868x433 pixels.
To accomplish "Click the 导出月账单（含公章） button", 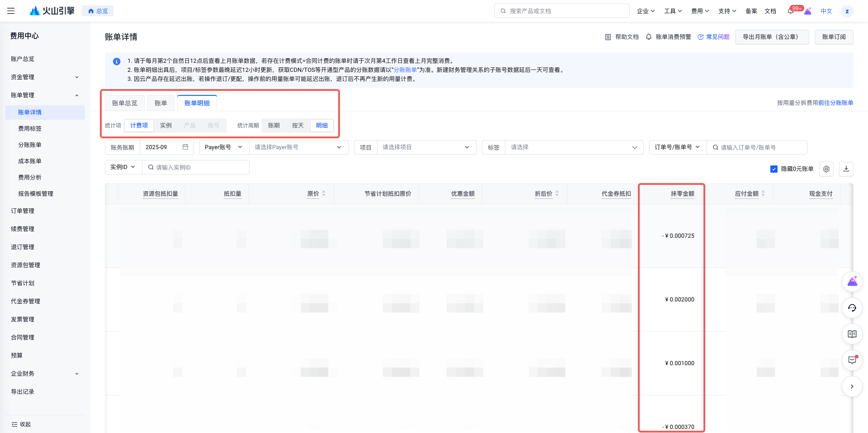I will 772,37.
